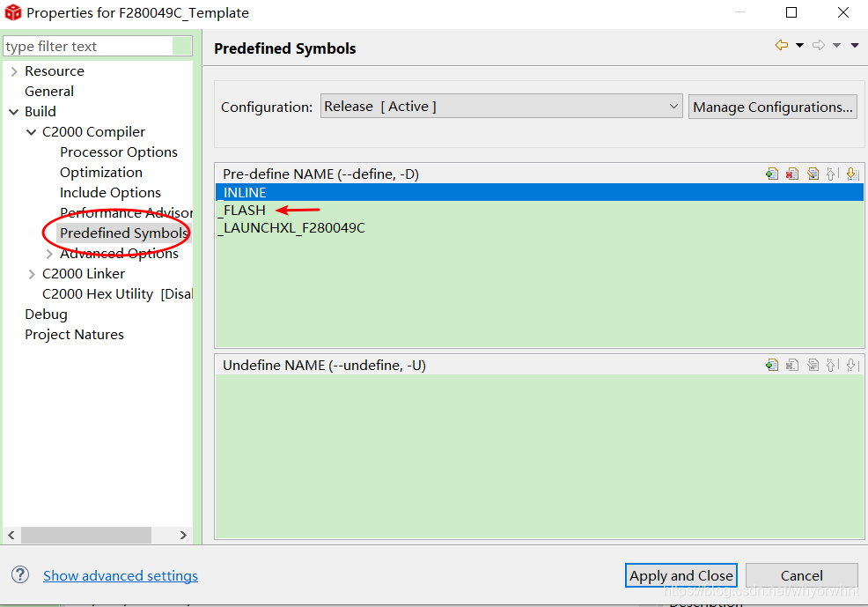Click the type filter text field

[89, 46]
